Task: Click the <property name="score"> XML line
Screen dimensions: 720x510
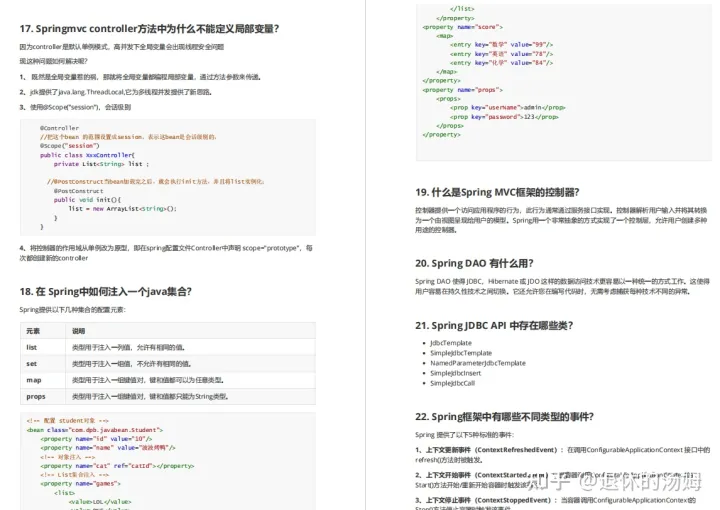Action: [x=462, y=27]
